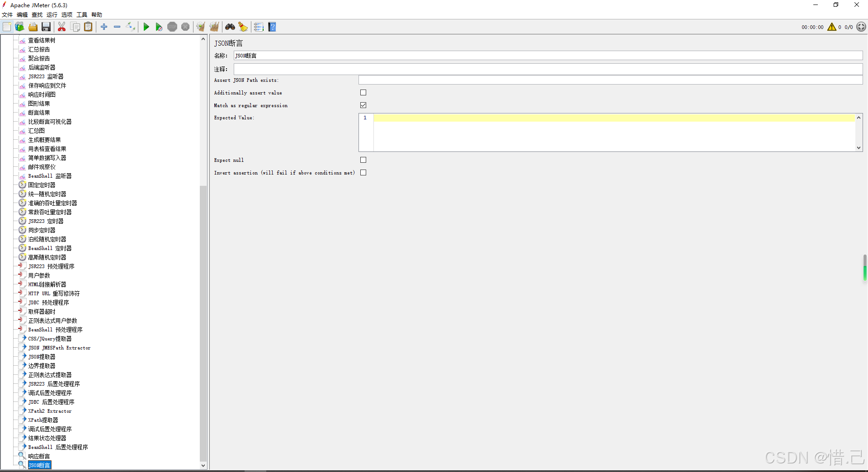Select 结果状态处理器 in the tree
This screenshot has width=868, height=472.
pos(47,438)
